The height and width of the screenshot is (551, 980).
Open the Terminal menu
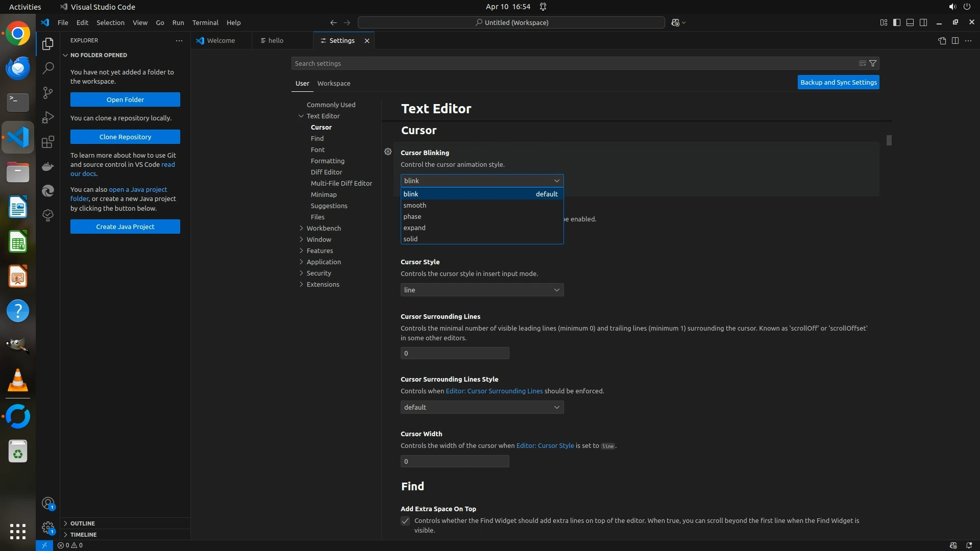coord(205,22)
